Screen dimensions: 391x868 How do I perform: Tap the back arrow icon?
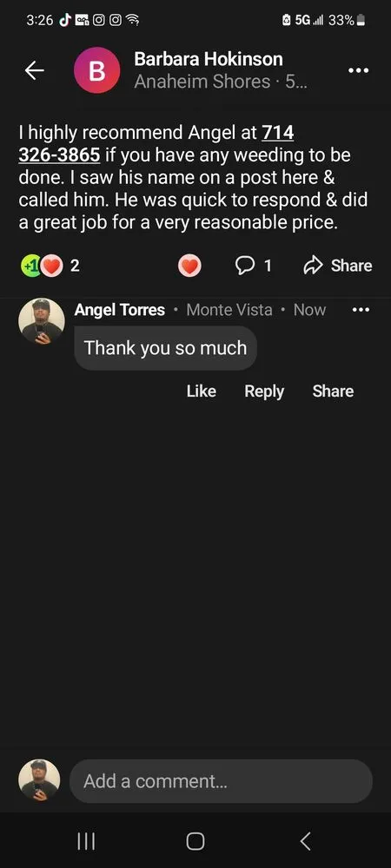click(x=35, y=70)
